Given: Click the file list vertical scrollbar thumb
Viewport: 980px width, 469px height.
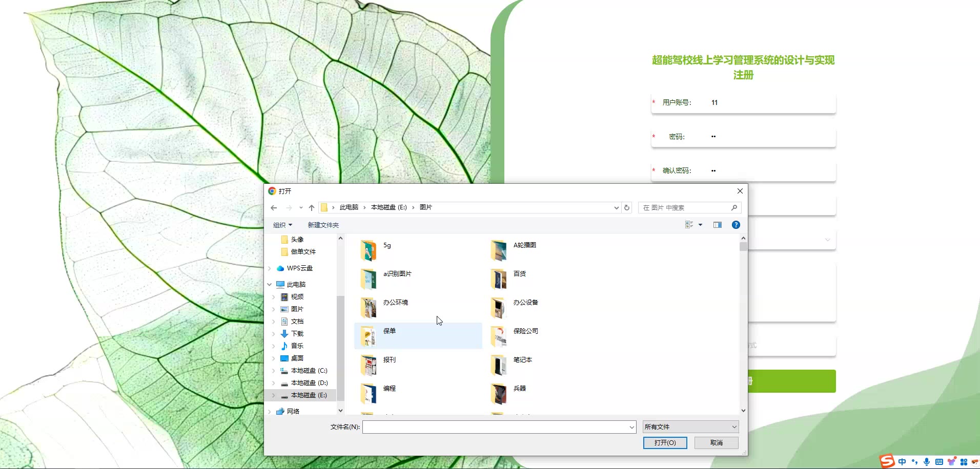Looking at the screenshot, I should [x=743, y=246].
